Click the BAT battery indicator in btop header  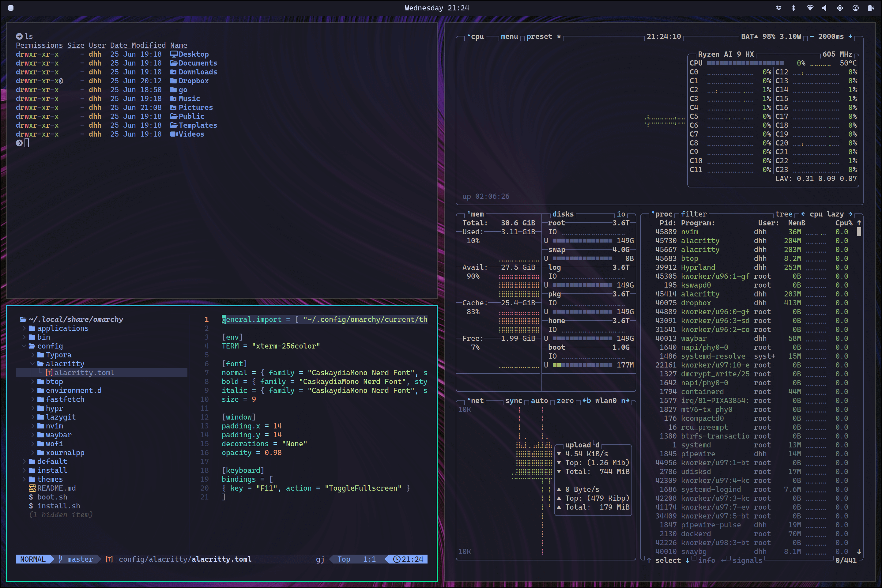point(748,36)
